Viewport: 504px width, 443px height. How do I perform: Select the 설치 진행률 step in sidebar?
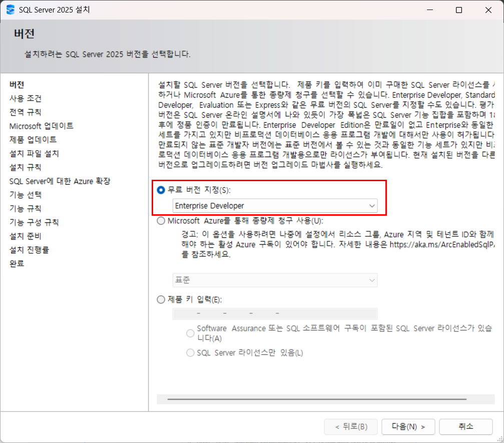pyautogui.click(x=29, y=250)
